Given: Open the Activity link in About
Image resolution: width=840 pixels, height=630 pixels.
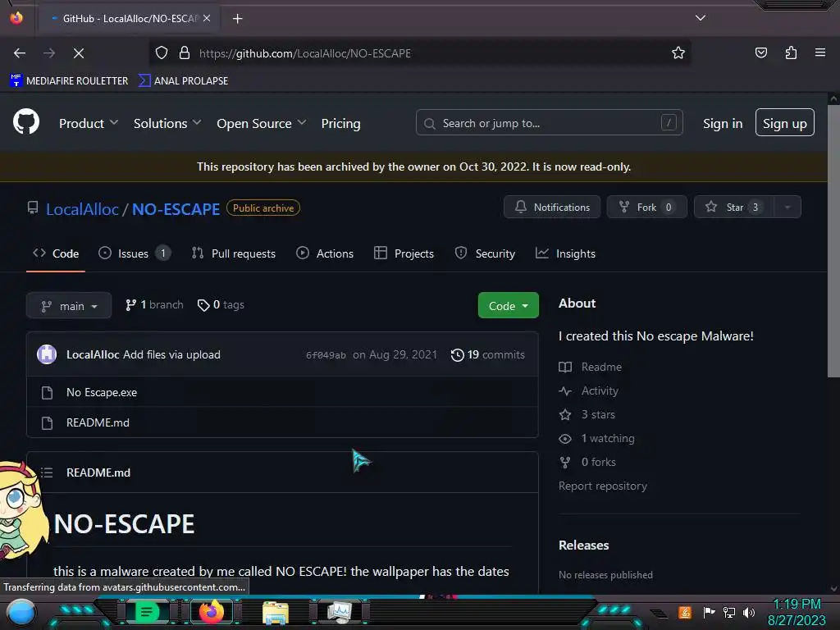Looking at the screenshot, I should (589, 390).
